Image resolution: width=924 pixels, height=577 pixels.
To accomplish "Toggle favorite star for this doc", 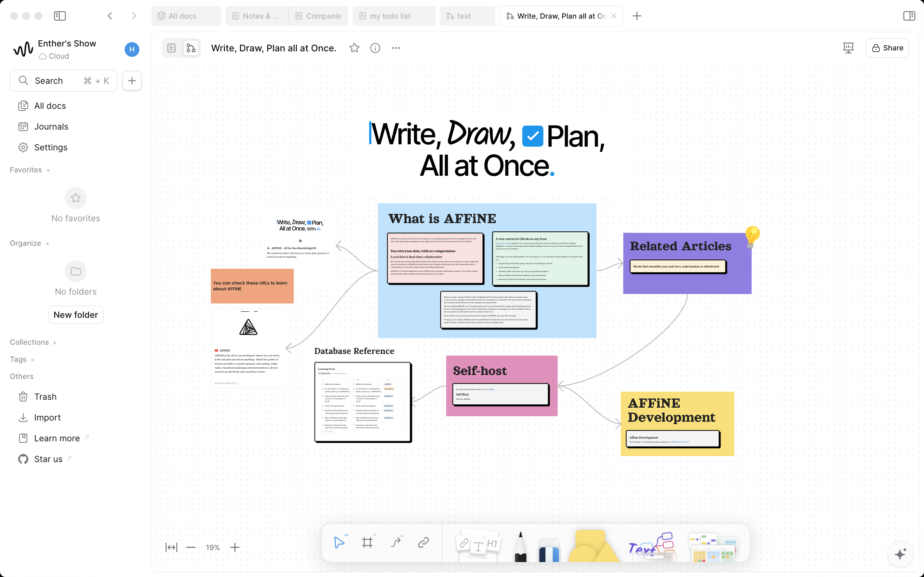I will 354,48.
